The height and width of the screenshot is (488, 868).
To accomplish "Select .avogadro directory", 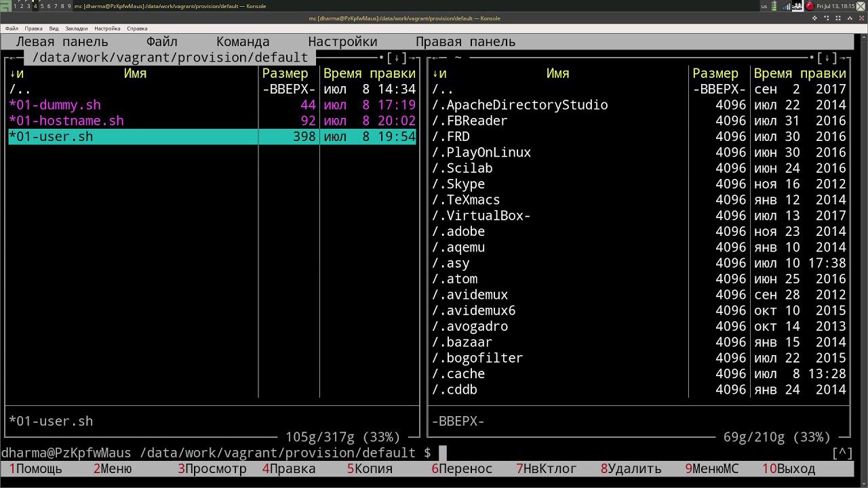I will 639,326.
